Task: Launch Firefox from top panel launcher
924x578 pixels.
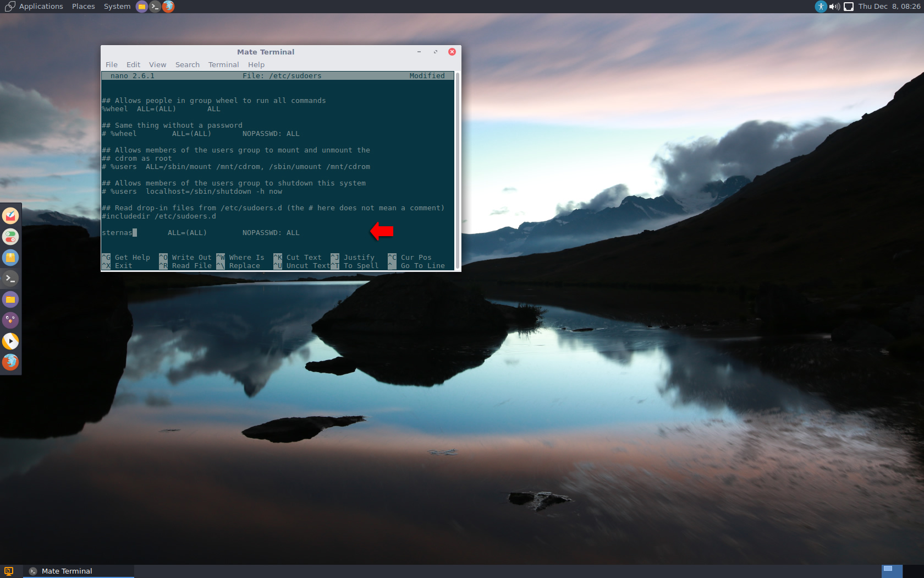Action: coord(168,7)
